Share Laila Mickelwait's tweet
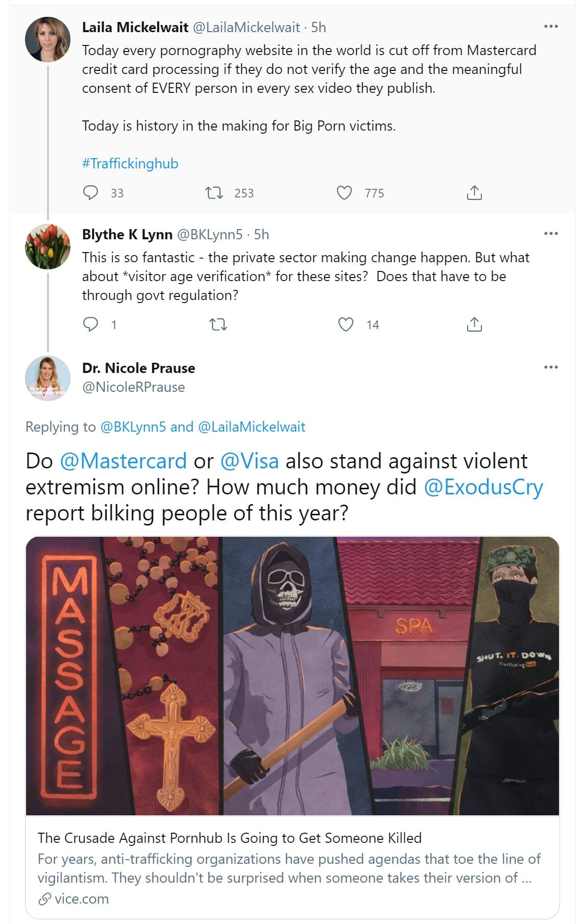The height and width of the screenshot is (924, 582). coord(474,193)
